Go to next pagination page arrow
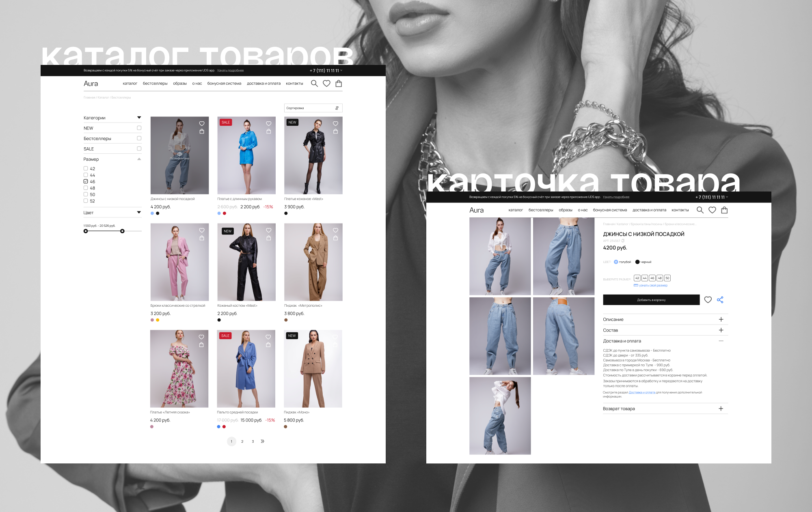Image resolution: width=812 pixels, height=512 pixels. 263,441
